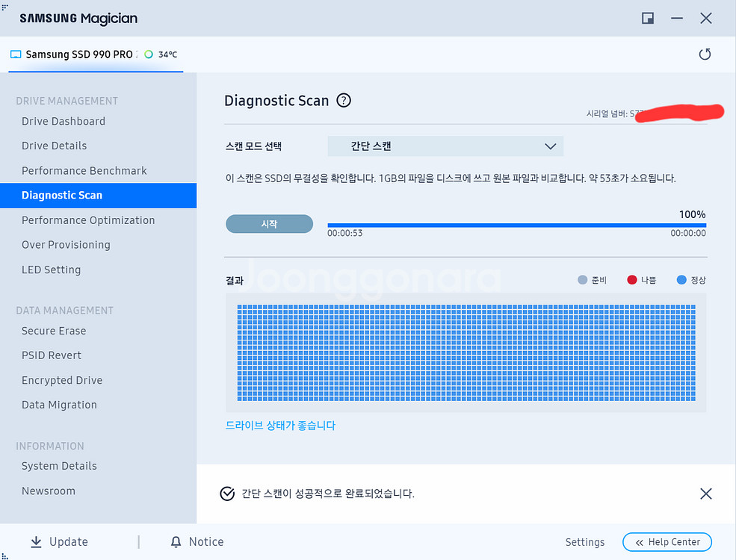Click the green drive health status circle
The height and width of the screenshot is (560, 736).
[x=149, y=55]
